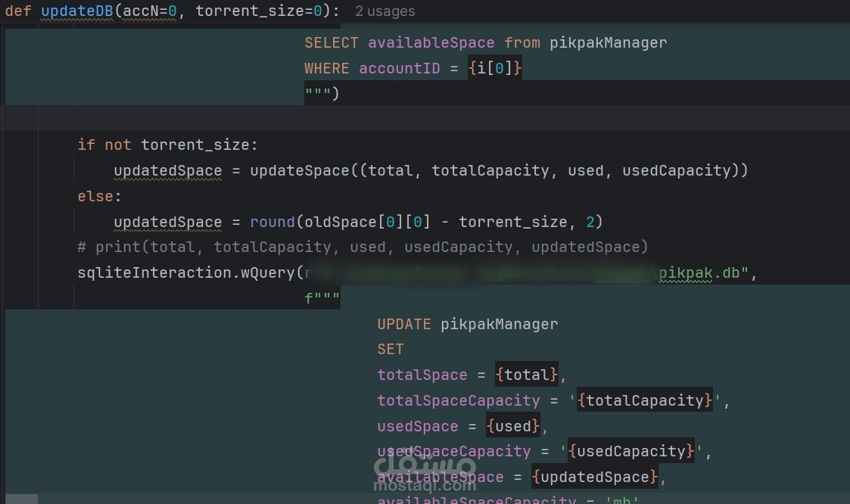Click the WHERE keyword

tap(327, 68)
